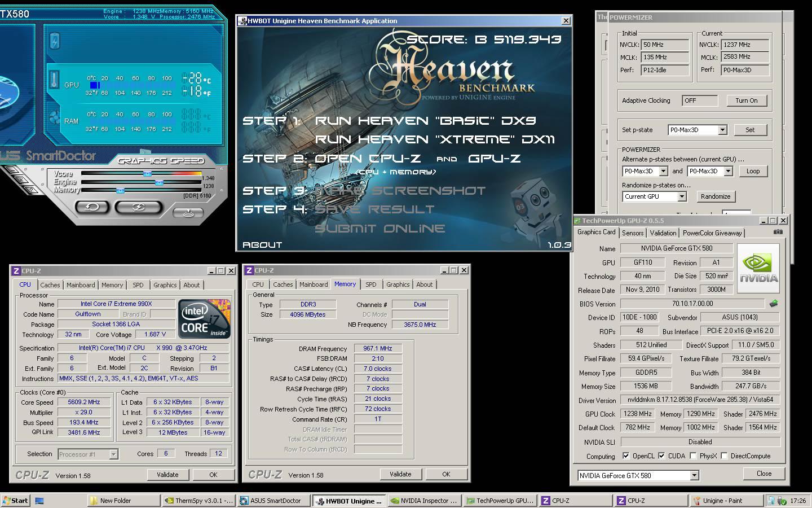Click Randomize button in Powermizer
Image resolution: width=812 pixels, height=508 pixels.
tap(716, 196)
